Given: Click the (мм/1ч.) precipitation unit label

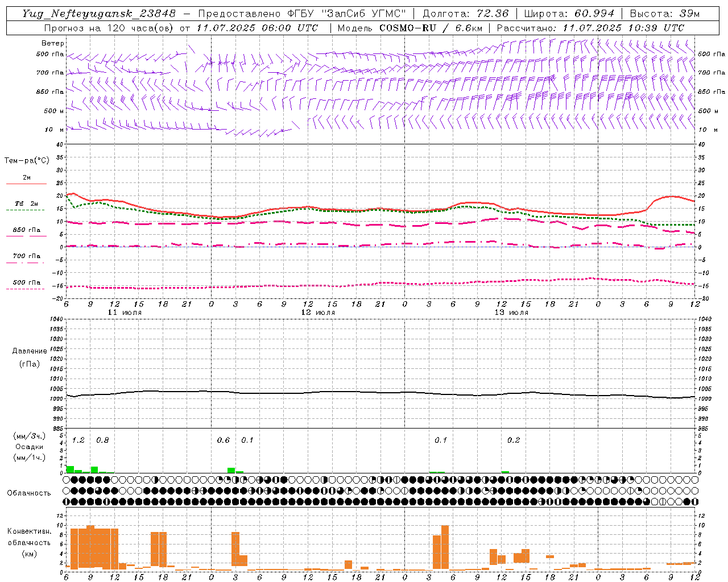Looking at the screenshot, I should (x=30, y=458).
